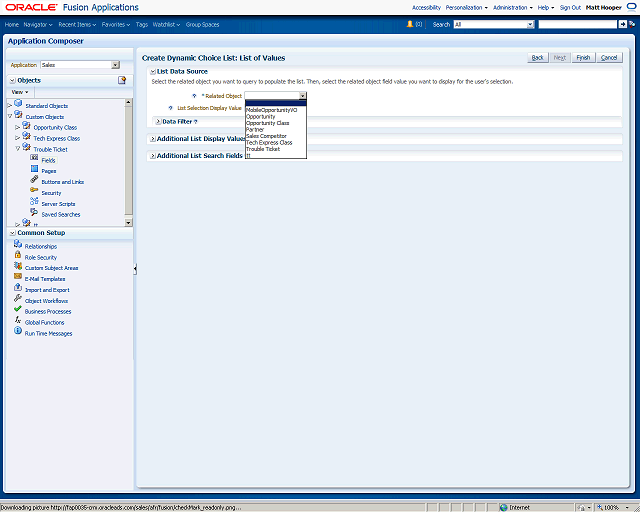Viewport: 640px width, 512px height.
Task: Expand the Additional List Search Fields section
Action: pyautogui.click(x=153, y=156)
